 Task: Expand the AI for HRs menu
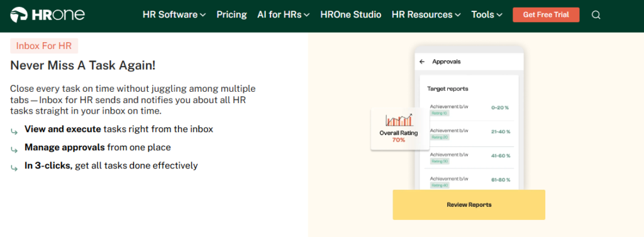(284, 15)
